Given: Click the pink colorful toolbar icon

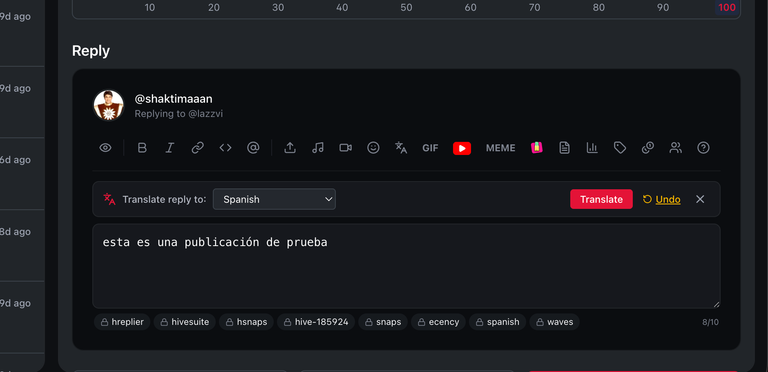Looking at the screenshot, I should click(537, 147).
